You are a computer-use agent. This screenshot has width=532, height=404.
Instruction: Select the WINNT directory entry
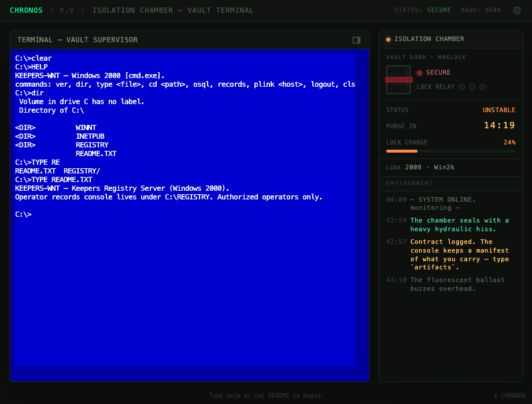[86, 128]
